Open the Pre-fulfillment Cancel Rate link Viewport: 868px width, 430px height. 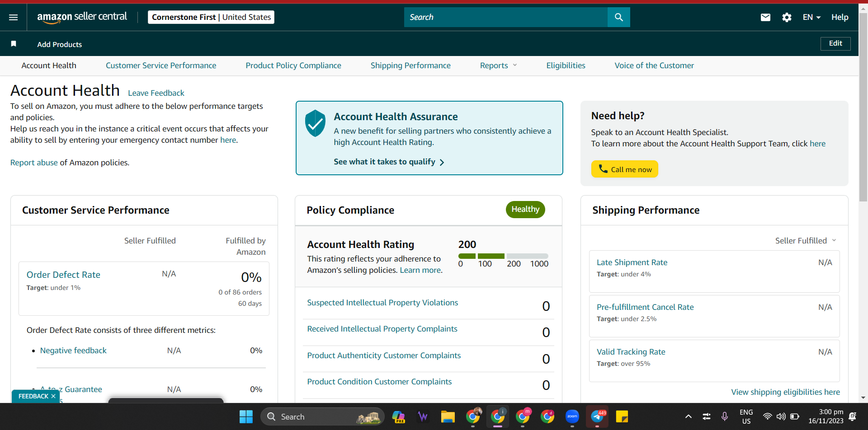[645, 307]
